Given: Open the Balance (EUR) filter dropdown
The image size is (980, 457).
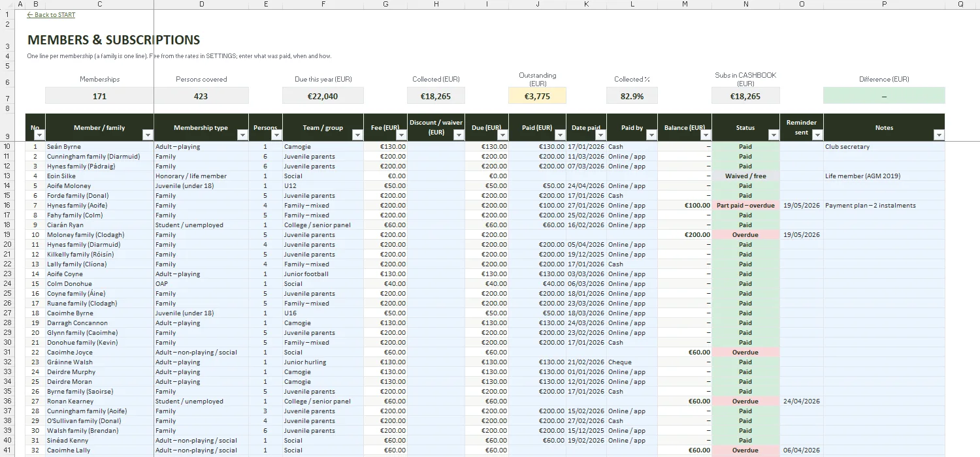Looking at the screenshot, I should click(706, 135).
